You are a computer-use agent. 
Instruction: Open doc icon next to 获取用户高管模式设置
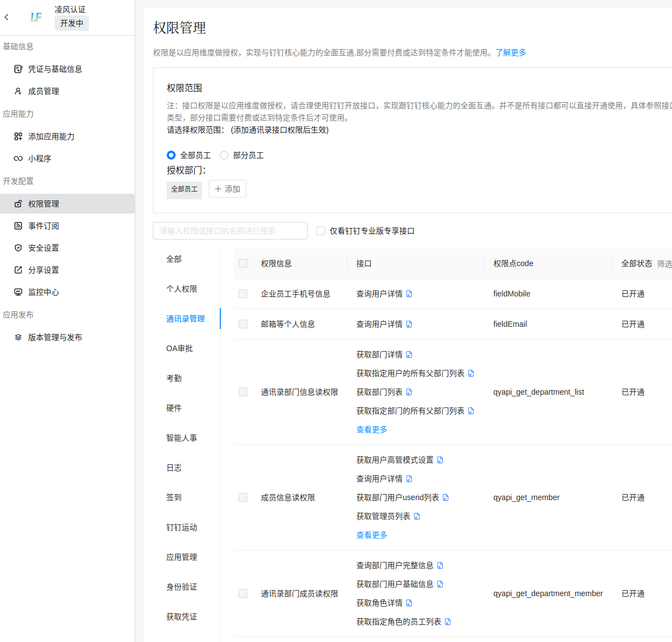pos(440,460)
